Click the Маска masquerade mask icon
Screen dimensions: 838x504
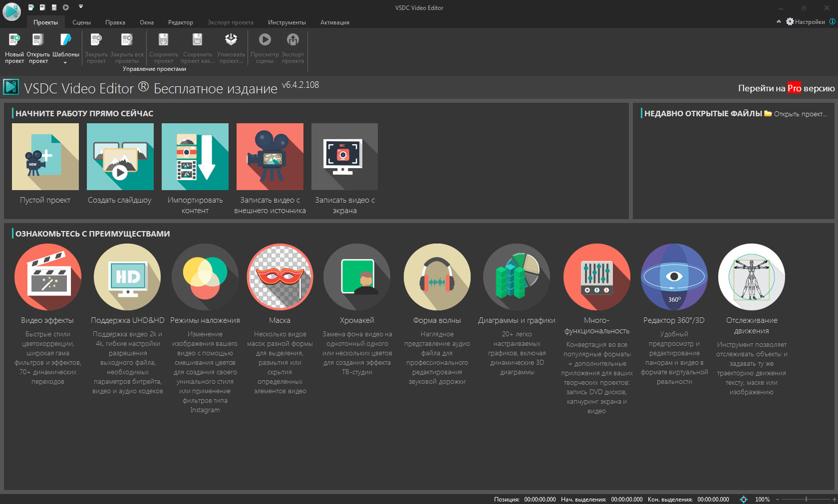tap(280, 277)
